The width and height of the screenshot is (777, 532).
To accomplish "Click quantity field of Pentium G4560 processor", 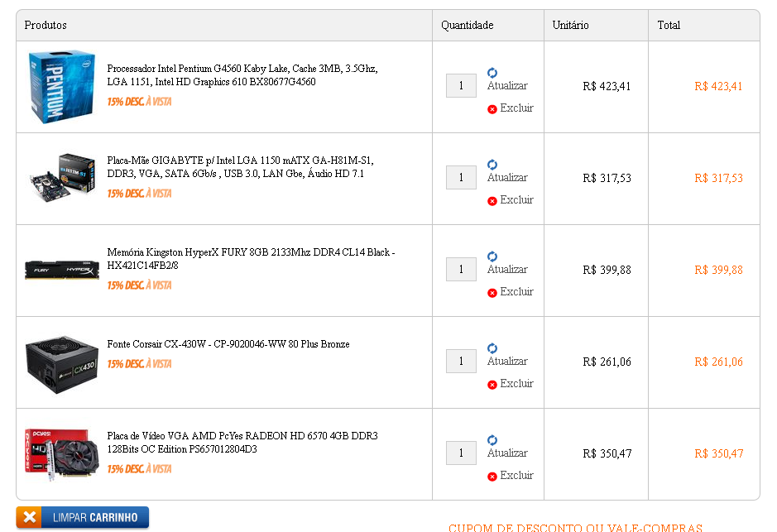I will coord(462,86).
